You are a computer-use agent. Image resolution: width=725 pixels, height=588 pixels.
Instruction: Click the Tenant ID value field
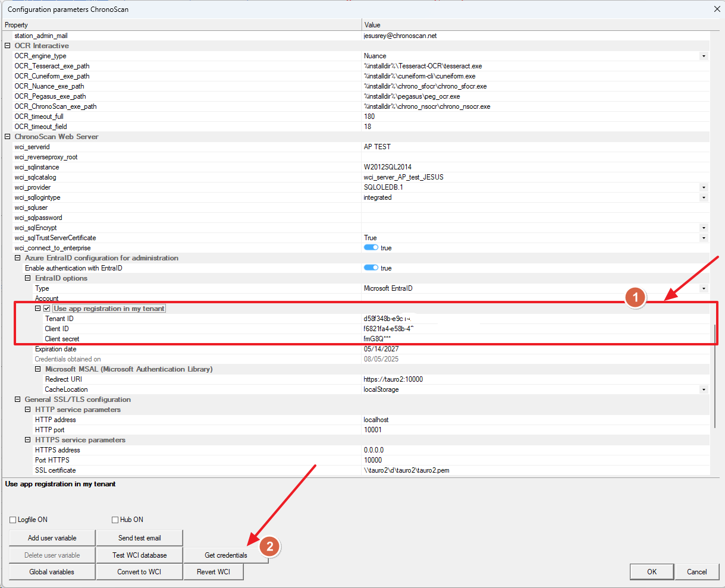pyautogui.click(x=535, y=319)
